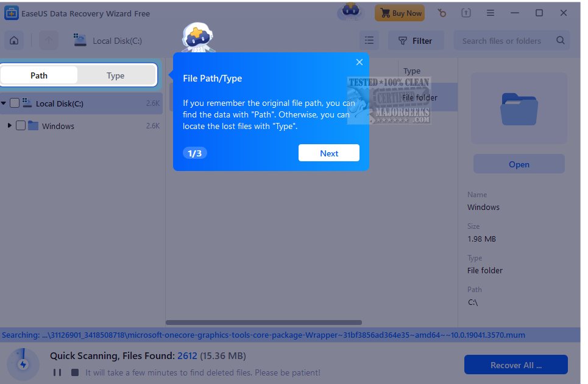Screen dimensions: 588x384
Task: Click the Name value Windows in details
Action: [483, 207]
